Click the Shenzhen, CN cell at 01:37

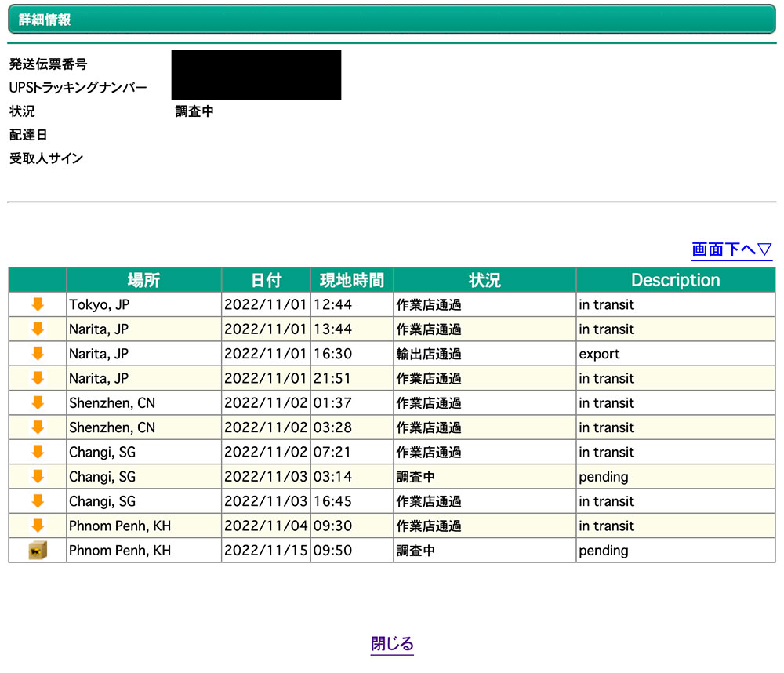[144, 402]
